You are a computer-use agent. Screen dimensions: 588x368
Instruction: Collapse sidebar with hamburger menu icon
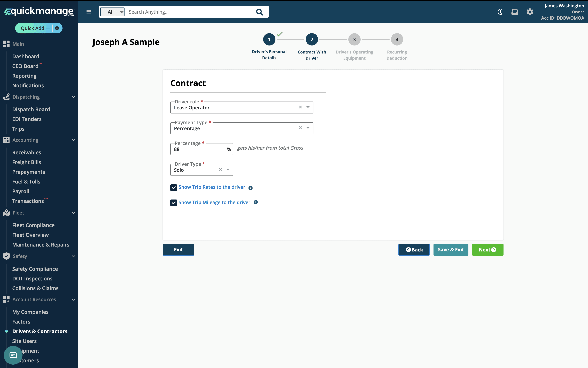coord(89,12)
